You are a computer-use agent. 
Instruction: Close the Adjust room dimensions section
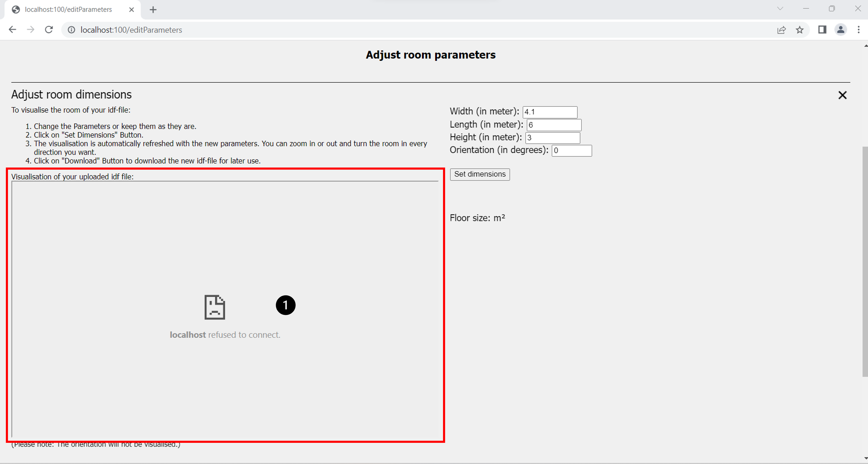[x=842, y=95]
